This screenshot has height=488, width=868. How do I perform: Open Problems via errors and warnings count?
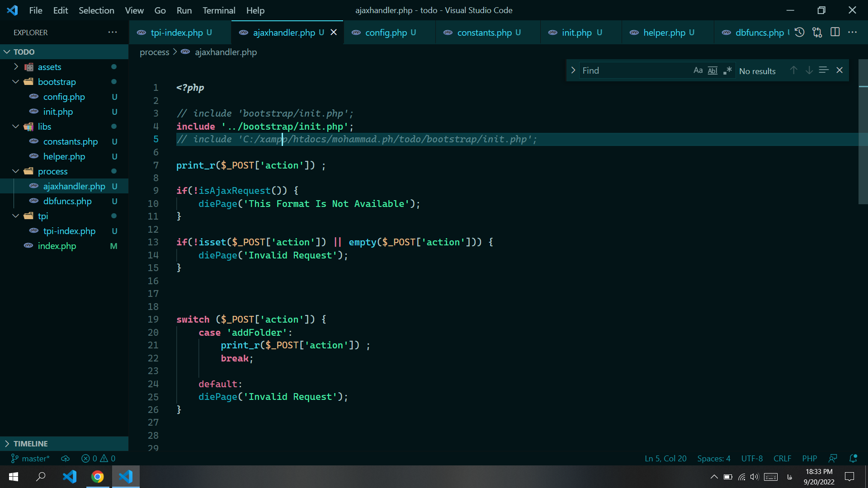coord(98,458)
